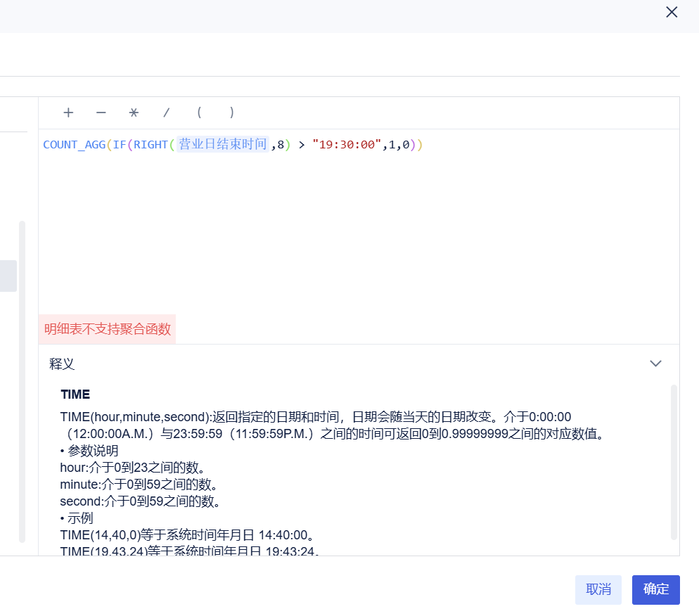The width and height of the screenshot is (699, 616).
Task: Place cursor on COUNT_AGG function name
Action: tap(74, 145)
